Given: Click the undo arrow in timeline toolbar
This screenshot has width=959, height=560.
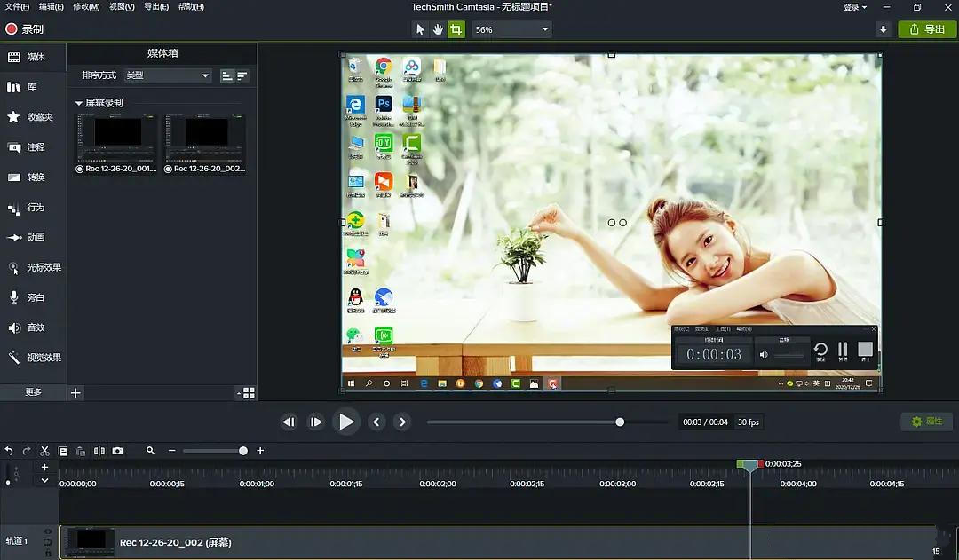Looking at the screenshot, I should pyautogui.click(x=9, y=451).
